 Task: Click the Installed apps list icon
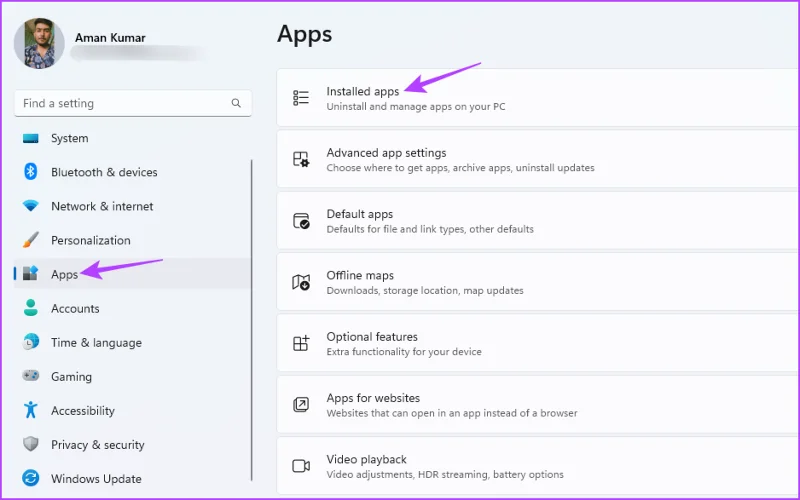click(x=301, y=97)
